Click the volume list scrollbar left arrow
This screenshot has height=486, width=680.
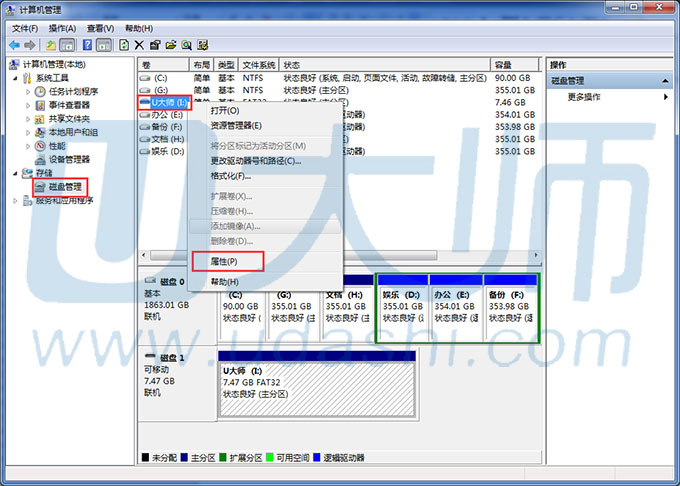coord(144,255)
